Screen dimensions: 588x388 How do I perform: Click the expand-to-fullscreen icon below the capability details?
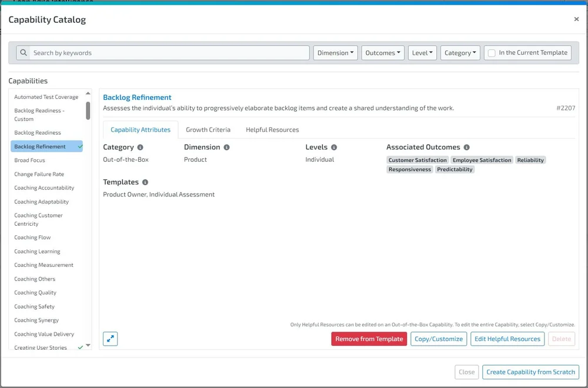coord(110,339)
